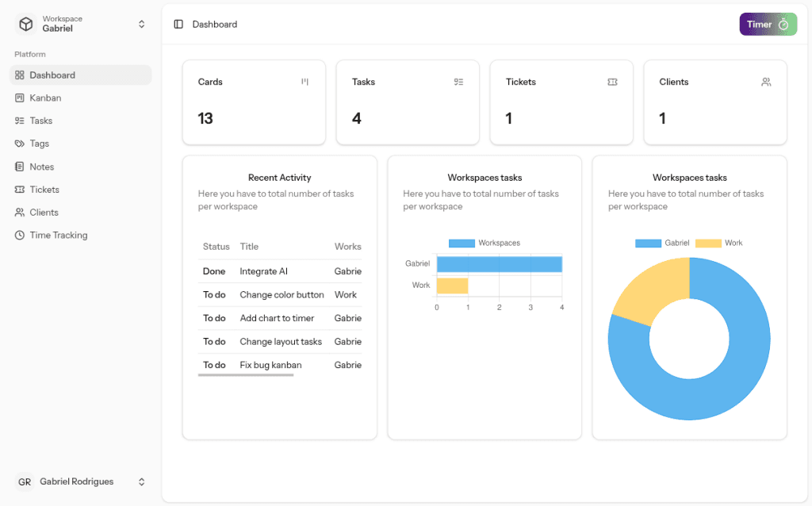Viewport: 812px width, 506px height.
Task: Select the Clients people icon on summary card
Action: coord(766,82)
